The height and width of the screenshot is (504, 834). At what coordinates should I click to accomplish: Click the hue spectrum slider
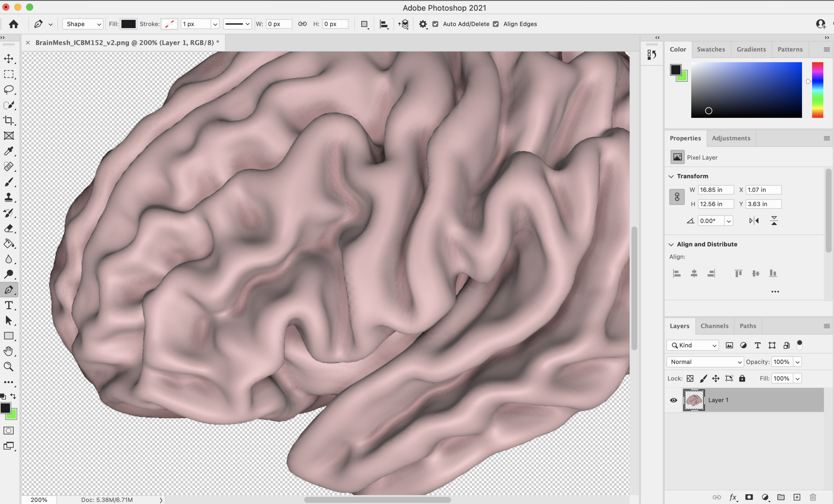point(817,90)
